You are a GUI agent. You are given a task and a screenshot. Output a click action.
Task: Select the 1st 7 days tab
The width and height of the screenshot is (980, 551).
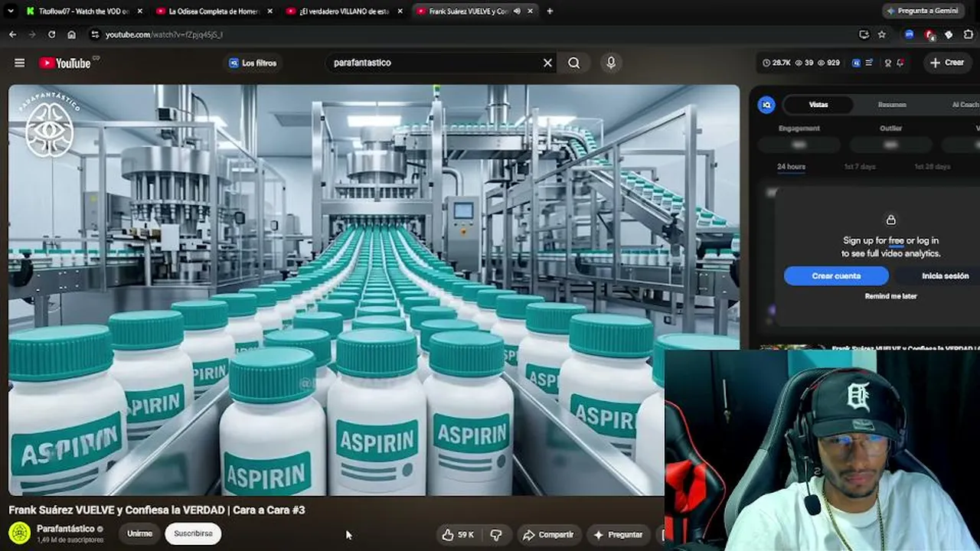point(860,166)
